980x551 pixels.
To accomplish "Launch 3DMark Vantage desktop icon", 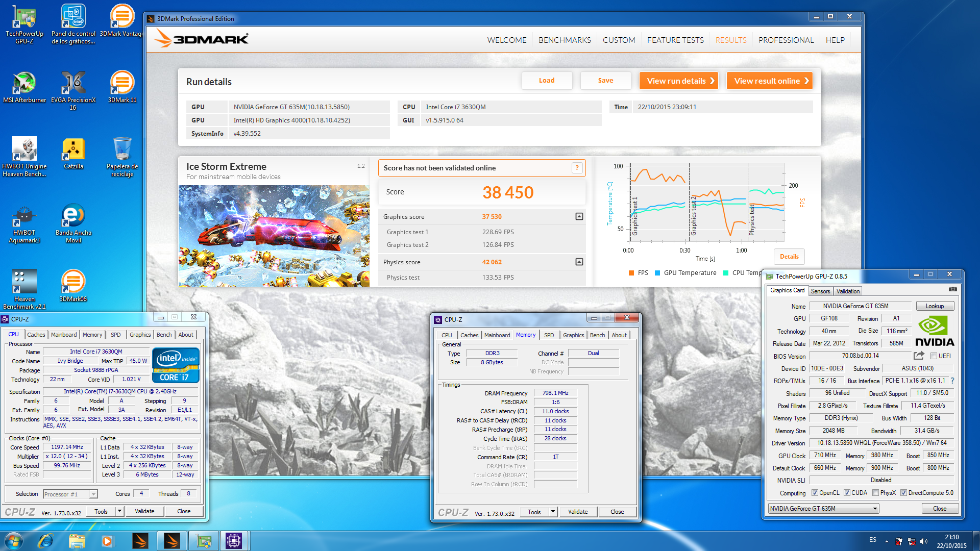I will point(122,20).
